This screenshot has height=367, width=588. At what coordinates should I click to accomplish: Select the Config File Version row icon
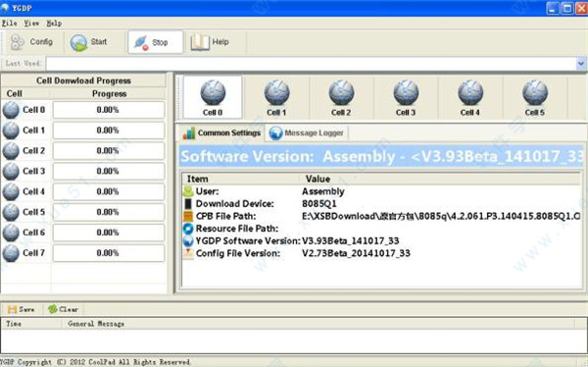(188, 253)
